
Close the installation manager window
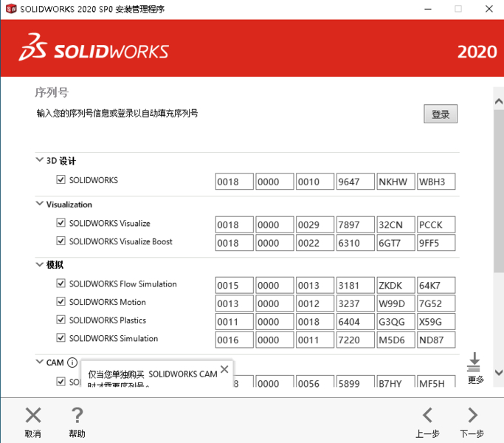pos(489,9)
